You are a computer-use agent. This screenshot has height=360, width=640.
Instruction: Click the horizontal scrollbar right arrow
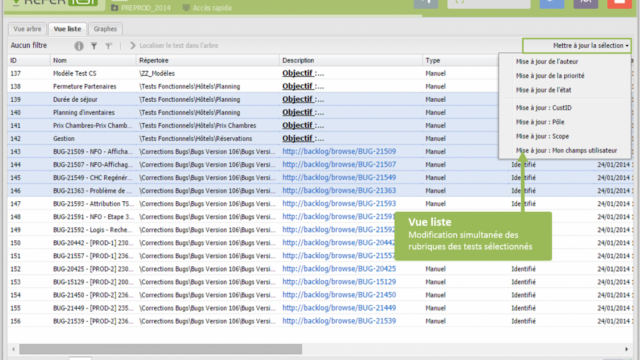pyautogui.click(x=626, y=349)
